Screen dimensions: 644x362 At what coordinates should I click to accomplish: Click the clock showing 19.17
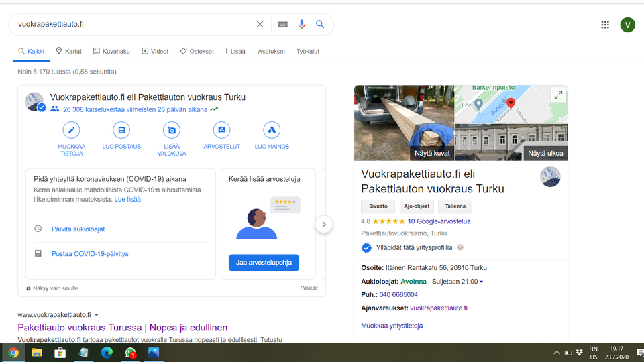point(616,349)
